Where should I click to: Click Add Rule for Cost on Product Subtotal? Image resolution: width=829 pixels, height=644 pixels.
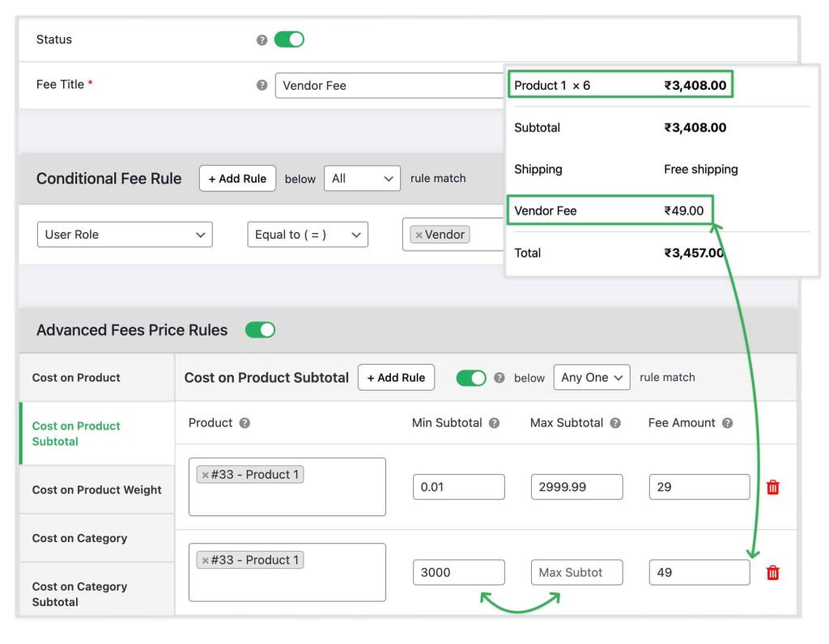396,377
